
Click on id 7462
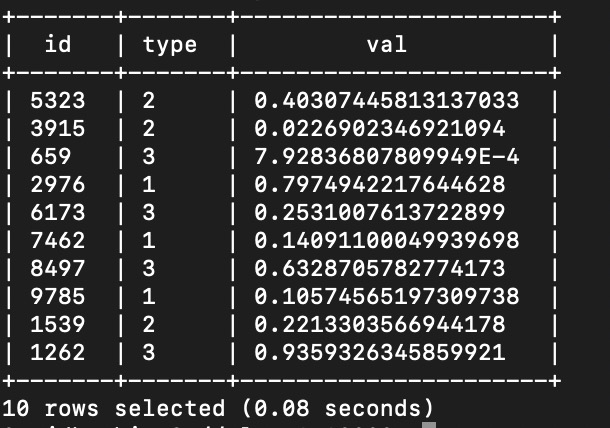click(58, 240)
